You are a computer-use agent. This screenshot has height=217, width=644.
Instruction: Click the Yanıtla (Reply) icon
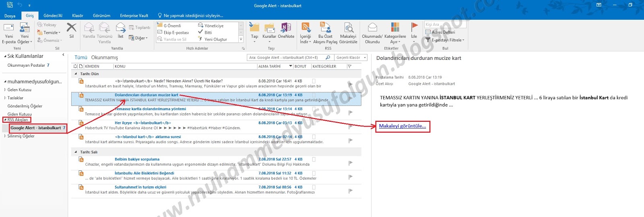(x=89, y=31)
